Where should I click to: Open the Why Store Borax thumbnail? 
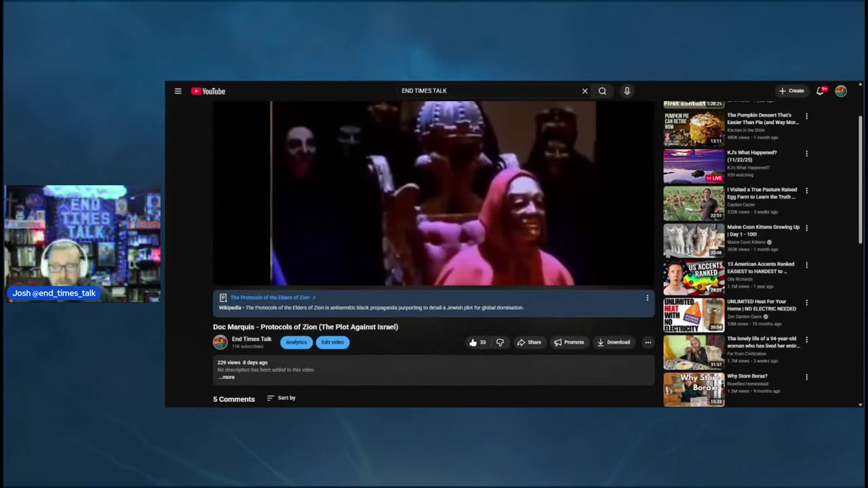[694, 389]
